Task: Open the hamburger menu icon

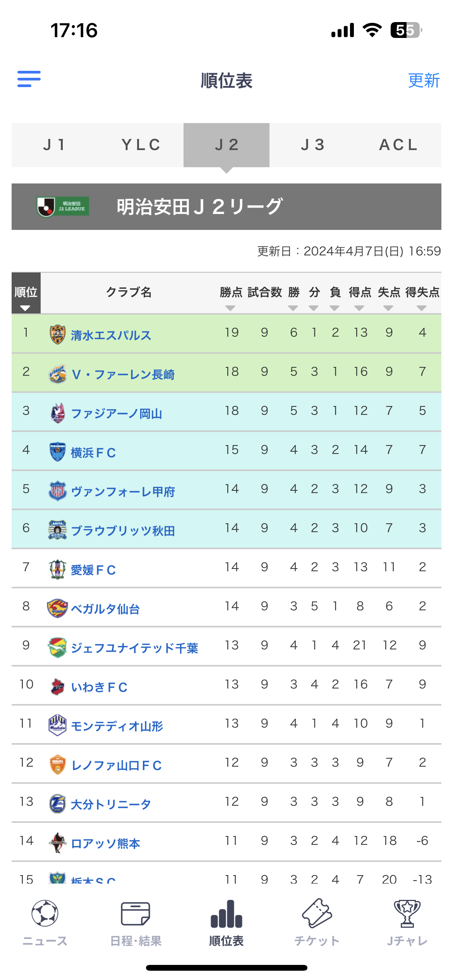Action: 29,79
